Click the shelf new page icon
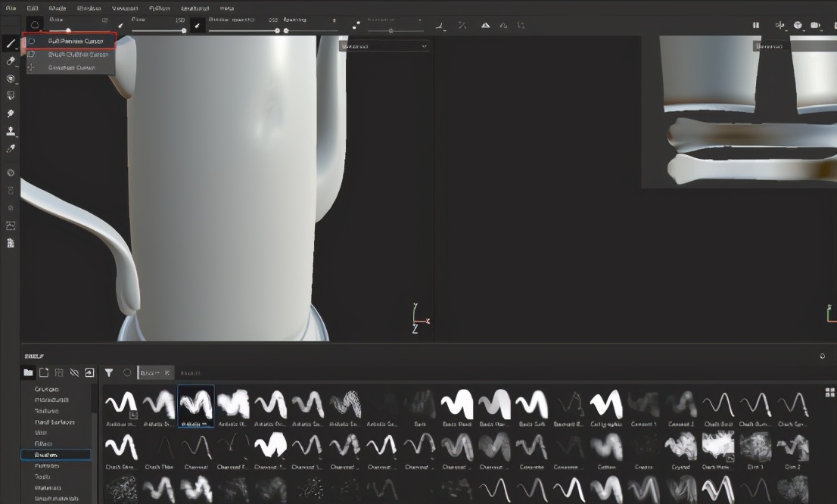Image resolution: width=837 pixels, height=504 pixels. pos(44,372)
